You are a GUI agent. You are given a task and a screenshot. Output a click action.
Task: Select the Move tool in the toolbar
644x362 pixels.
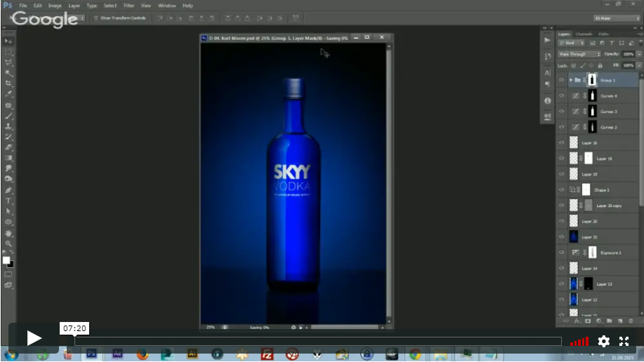point(8,41)
